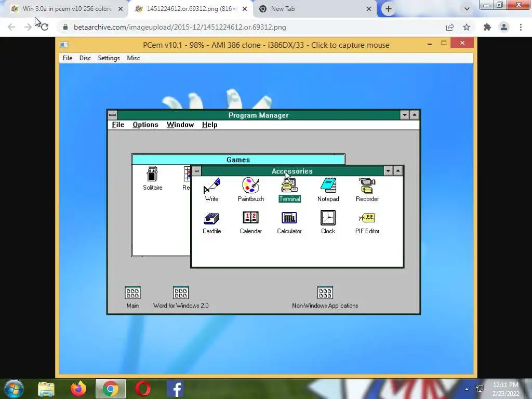Open the PIF Editor icon

click(367, 222)
